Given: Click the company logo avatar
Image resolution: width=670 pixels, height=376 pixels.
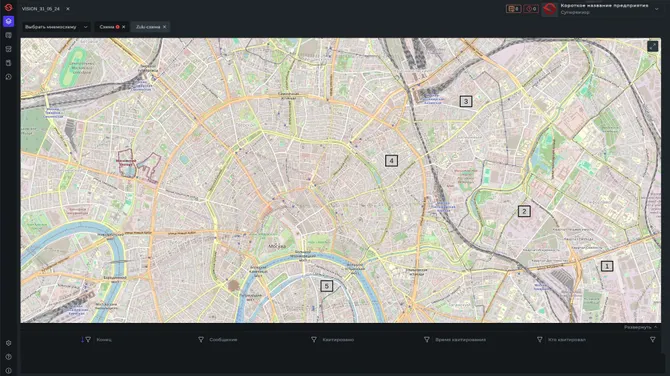Looking at the screenshot, I should click(550, 9).
